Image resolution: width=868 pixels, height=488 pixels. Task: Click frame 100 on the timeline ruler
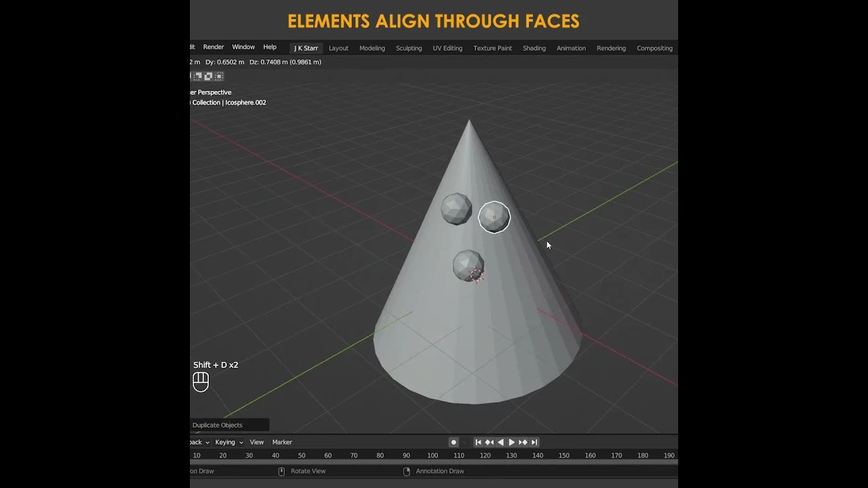pos(433,455)
